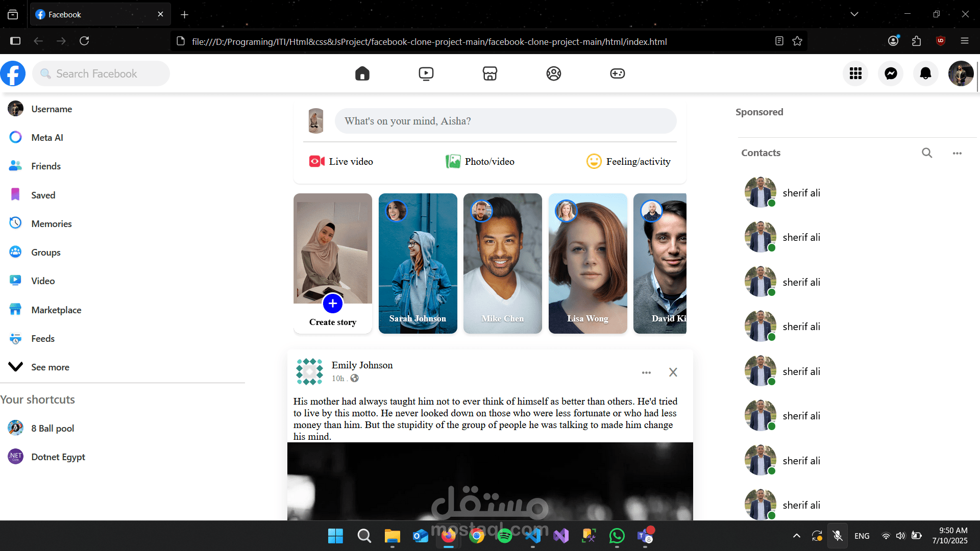The image size is (980, 551).
Task: Open the browser hamburger menu
Action: 966,41
